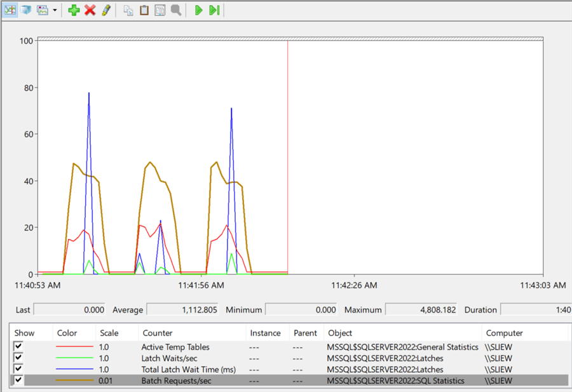Click the Minimum value field showing 0.000
The width and height of the screenshot is (572, 392).
pos(301,309)
